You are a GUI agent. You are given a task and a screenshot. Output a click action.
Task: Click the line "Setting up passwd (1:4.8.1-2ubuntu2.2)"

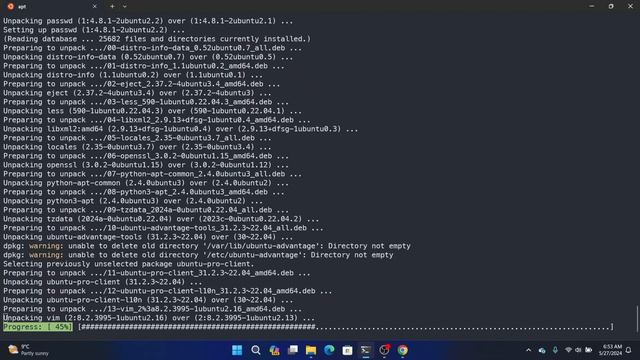[94, 30]
